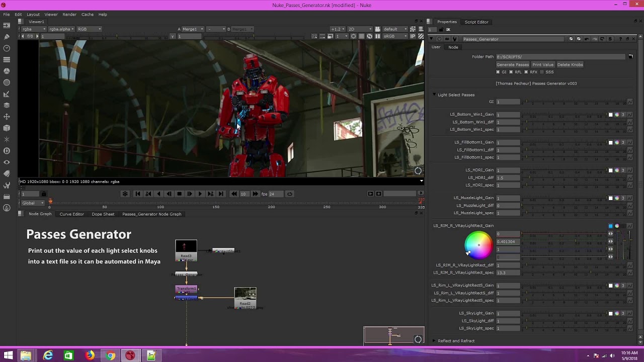The width and height of the screenshot is (644, 362).
Task: Switch to the Curve Editor tab
Action: tap(71, 214)
